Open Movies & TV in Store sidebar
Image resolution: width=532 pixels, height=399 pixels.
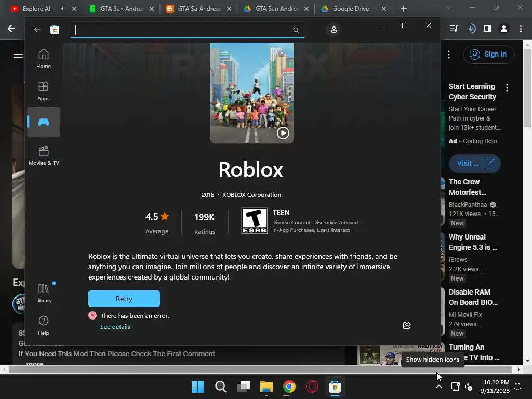(x=44, y=155)
